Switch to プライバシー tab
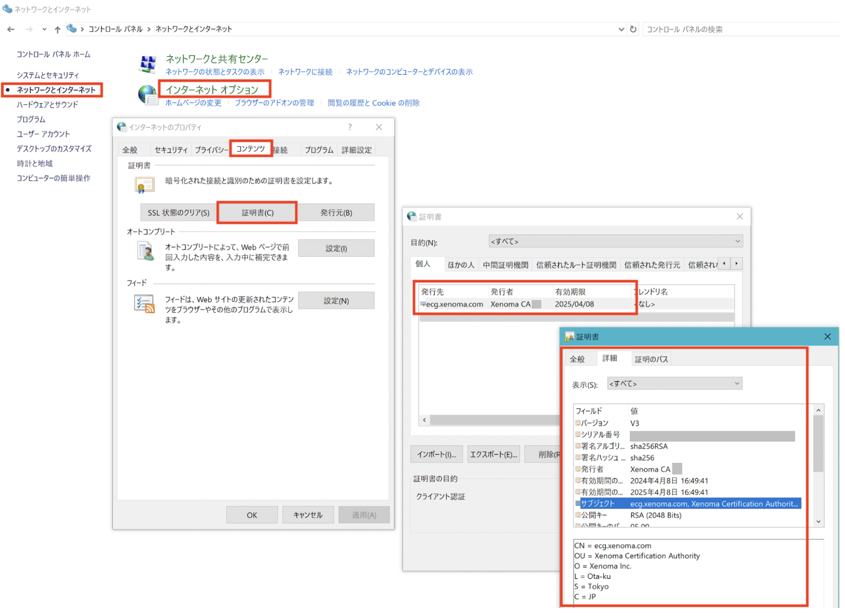Viewport: 845px width, 616px height. pyautogui.click(x=211, y=151)
